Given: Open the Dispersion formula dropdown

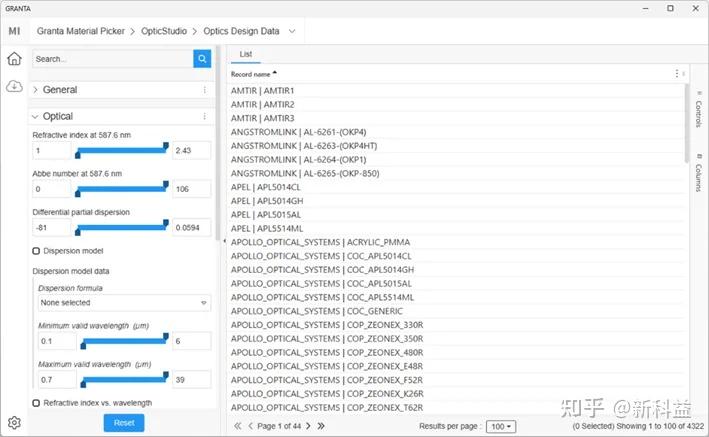Looking at the screenshot, I should coord(124,303).
